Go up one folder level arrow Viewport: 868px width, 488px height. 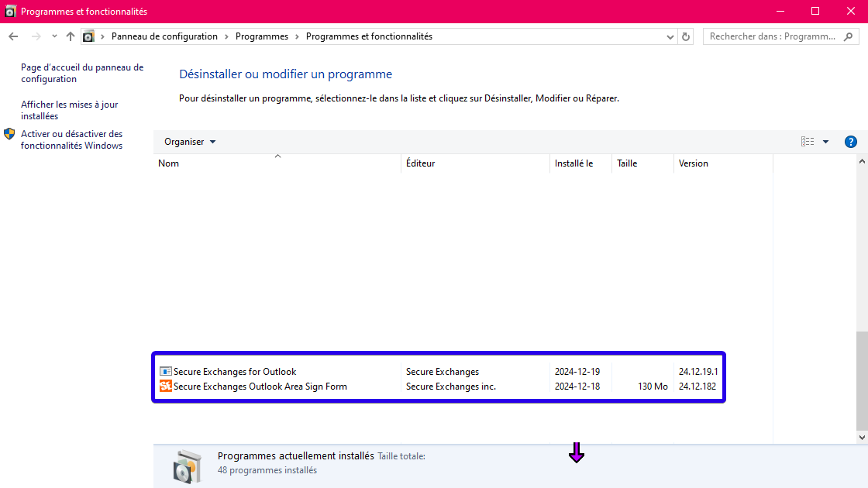point(71,36)
